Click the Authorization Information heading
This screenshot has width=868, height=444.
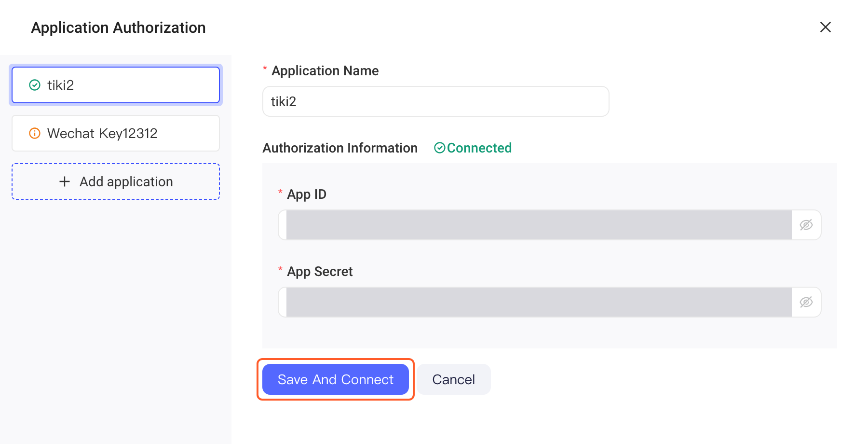tap(340, 148)
